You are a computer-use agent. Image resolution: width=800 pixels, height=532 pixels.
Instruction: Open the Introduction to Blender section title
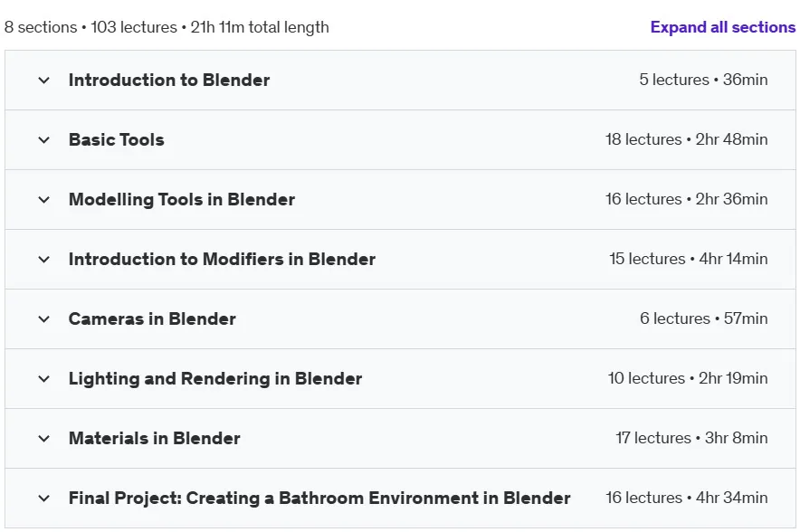pos(169,81)
